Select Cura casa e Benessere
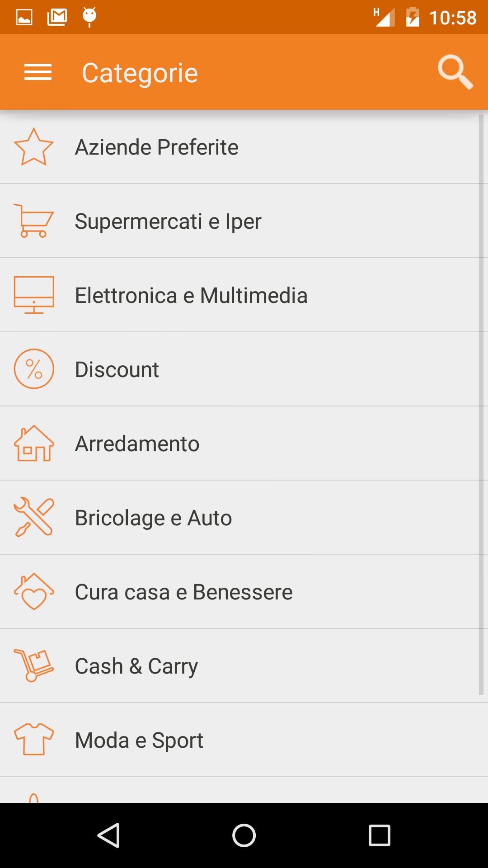The height and width of the screenshot is (868, 488). point(183,592)
